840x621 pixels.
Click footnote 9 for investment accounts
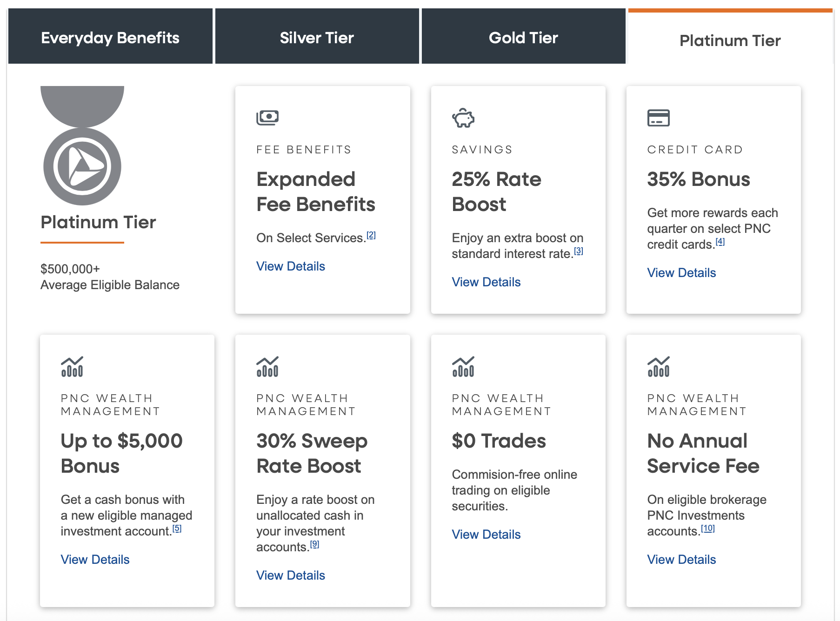click(315, 544)
